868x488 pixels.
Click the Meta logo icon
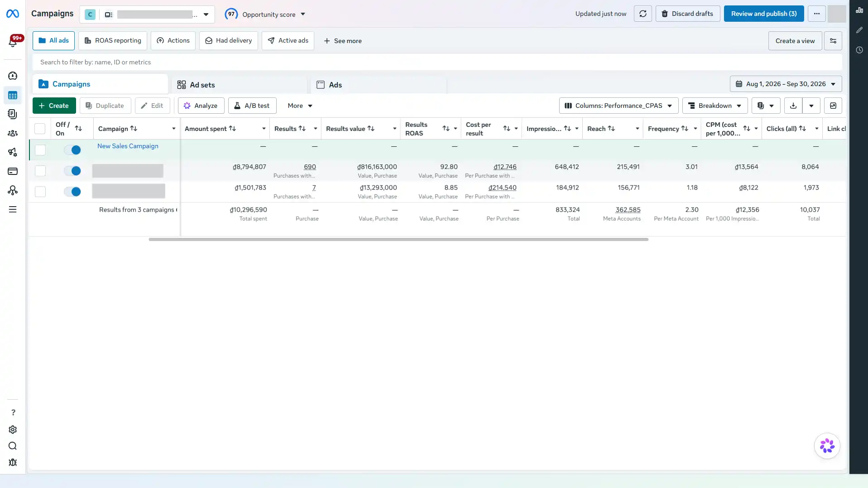tap(13, 14)
